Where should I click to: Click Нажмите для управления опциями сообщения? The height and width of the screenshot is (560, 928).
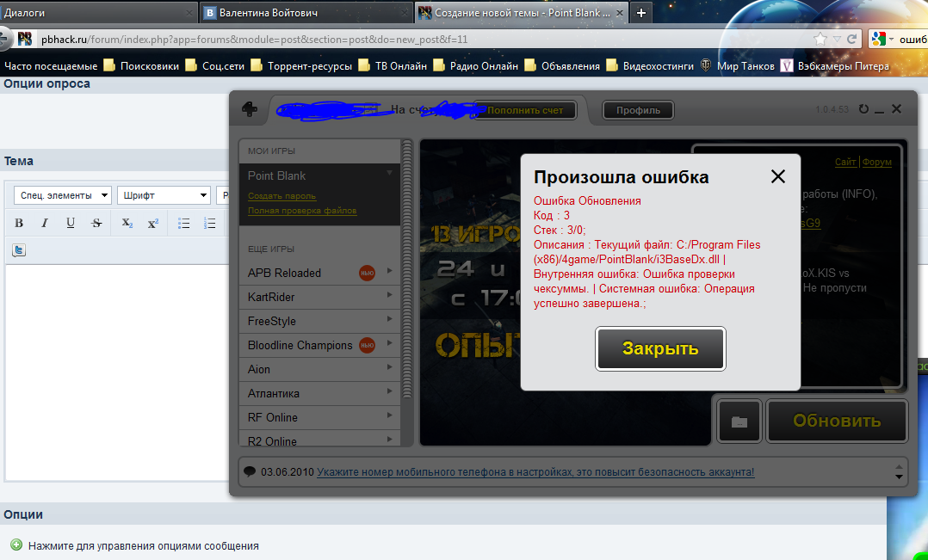(144, 546)
